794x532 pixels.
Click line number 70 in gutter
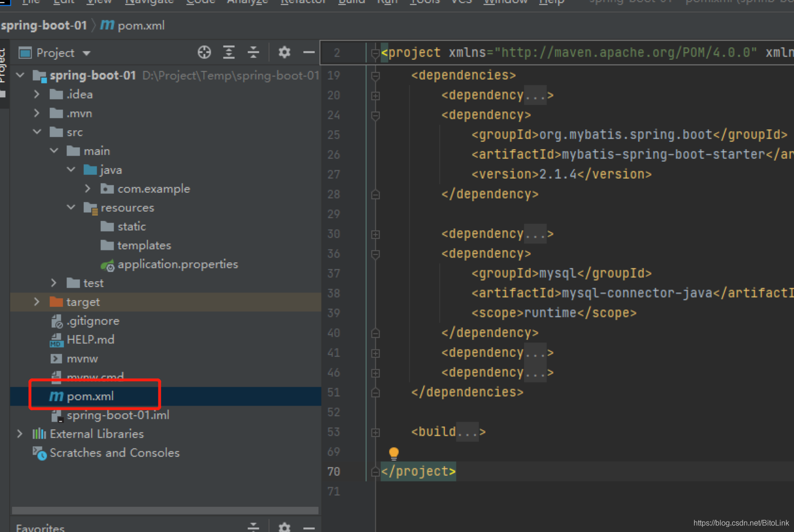pyautogui.click(x=334, y=471)
